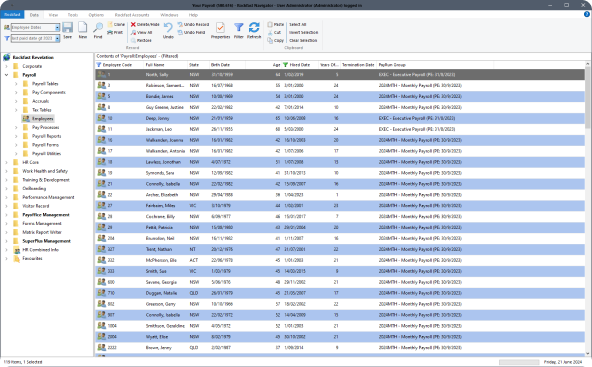Click the Copy icon
The image size is (592, 367).
pos(270,40)
